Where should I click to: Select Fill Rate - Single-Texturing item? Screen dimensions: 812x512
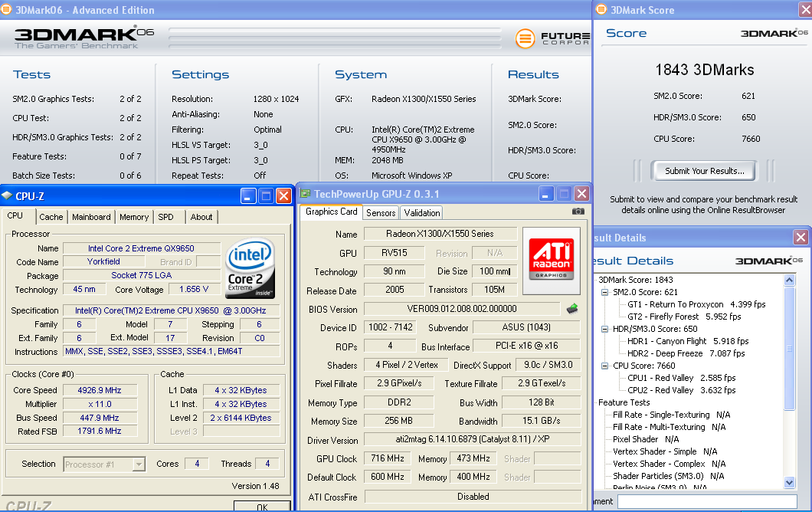671,415
